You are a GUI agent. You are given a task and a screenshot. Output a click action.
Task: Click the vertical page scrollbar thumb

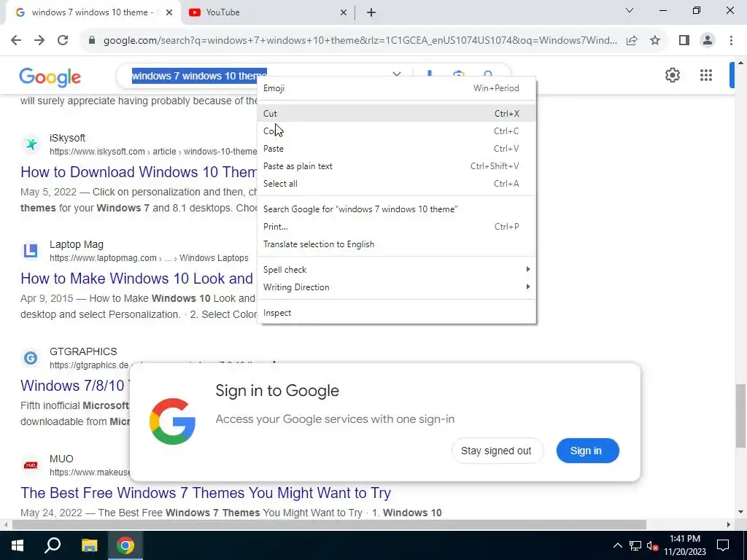pos(740,416)
